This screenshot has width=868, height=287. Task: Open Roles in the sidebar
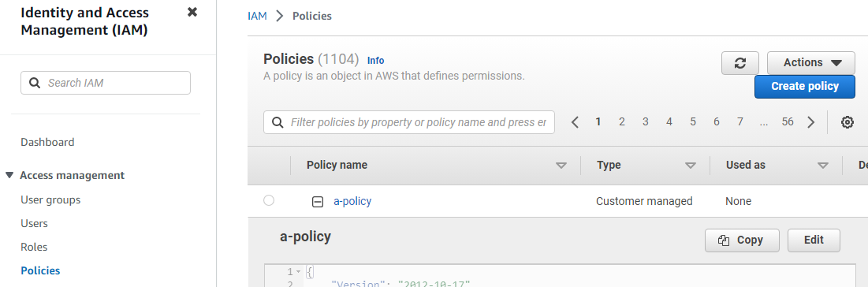pyautogui.click(x=34, y=247)
